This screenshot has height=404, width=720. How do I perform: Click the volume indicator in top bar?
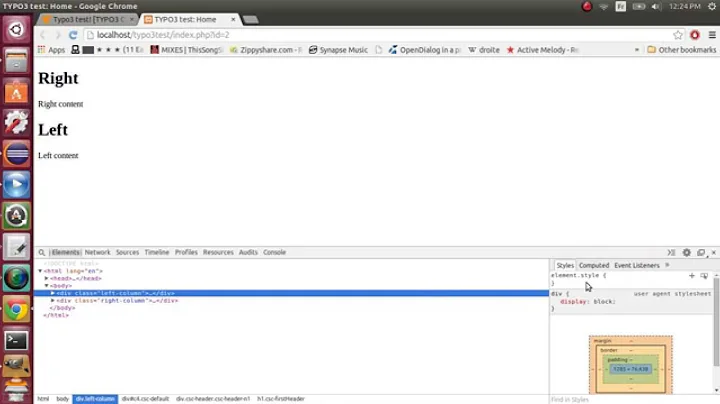pyautogui.click(x=656, y=6)
